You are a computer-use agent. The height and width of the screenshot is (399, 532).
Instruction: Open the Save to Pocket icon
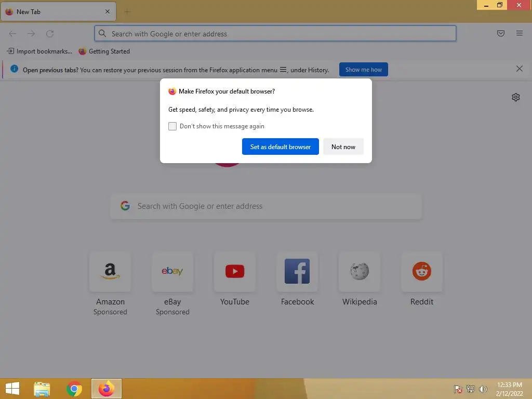pos(500,33)
